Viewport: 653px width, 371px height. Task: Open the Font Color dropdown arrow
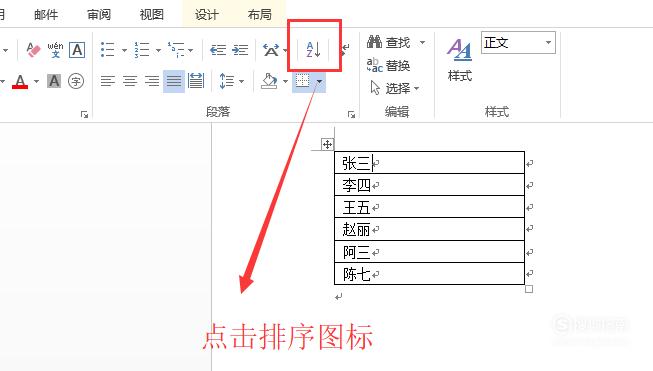(x=36, y=81)
